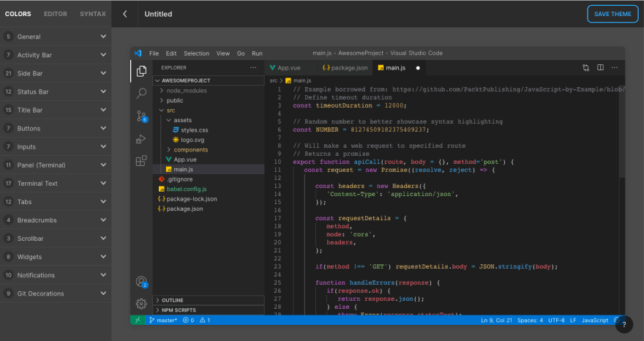Click the open changes icon in editor toolbar
The image size is (644, 341).
[585, 68]
